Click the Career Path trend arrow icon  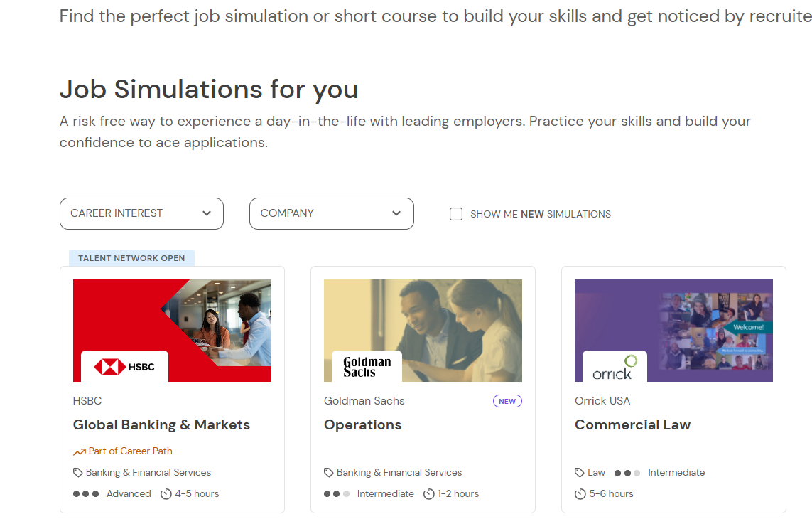[79, 451]
